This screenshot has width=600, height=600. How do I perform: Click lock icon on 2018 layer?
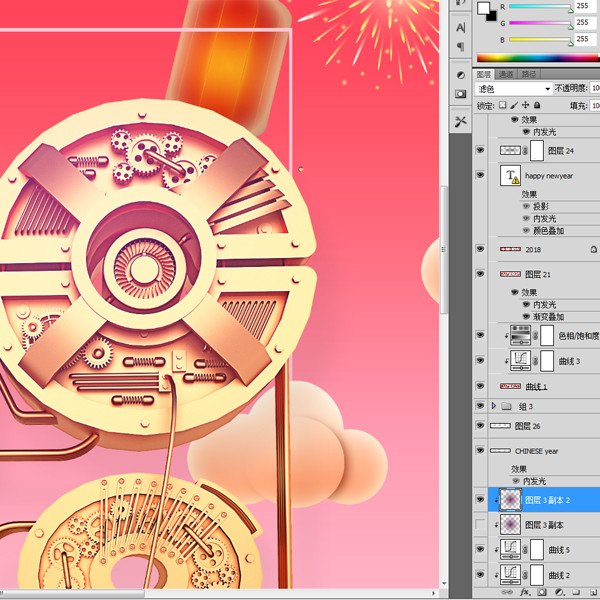[593, 249]
